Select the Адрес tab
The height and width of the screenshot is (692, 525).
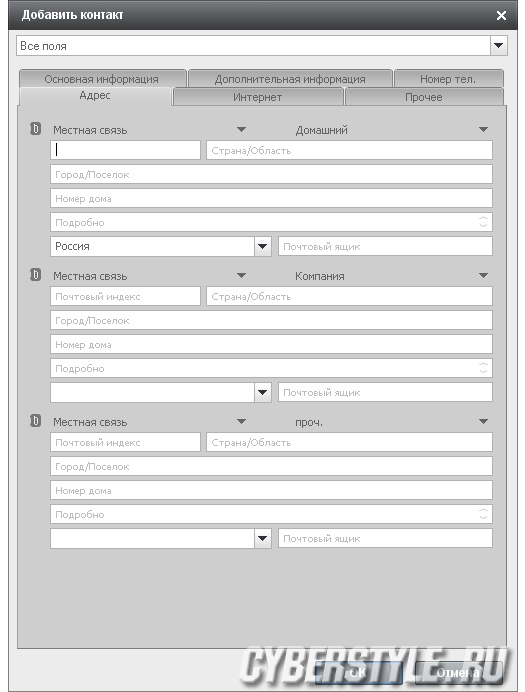click(95, 96)
